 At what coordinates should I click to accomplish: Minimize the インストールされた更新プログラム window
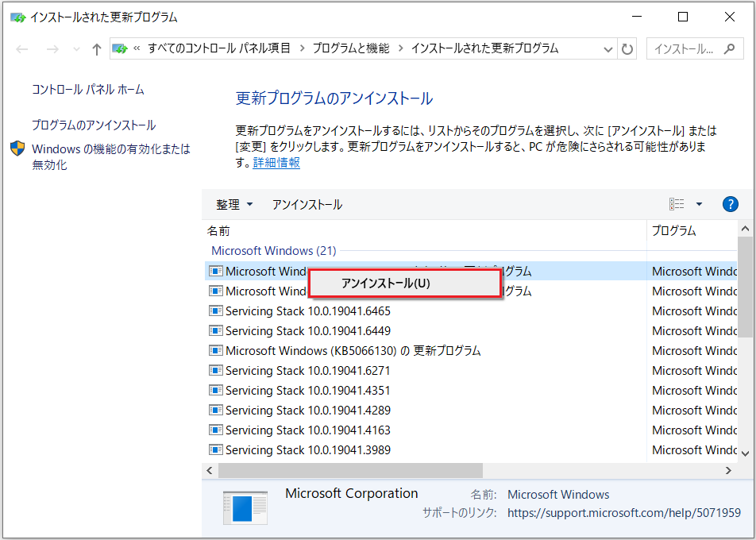pyautogui.click(x=637, y=17)
